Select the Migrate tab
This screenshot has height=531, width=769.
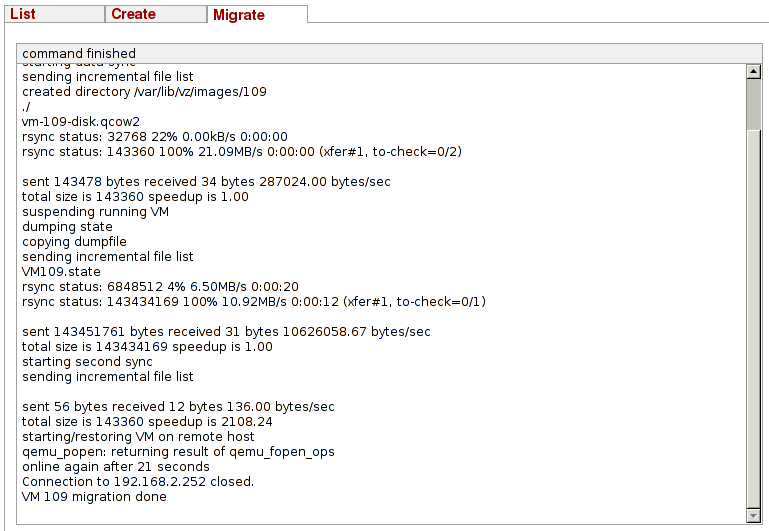(x=257, y=14)
